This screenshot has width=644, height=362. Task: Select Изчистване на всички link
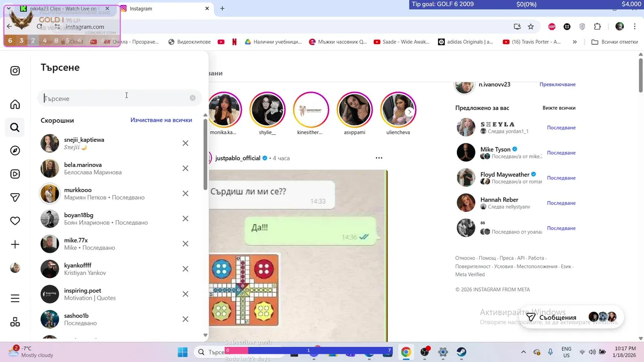tap(161, 120)
